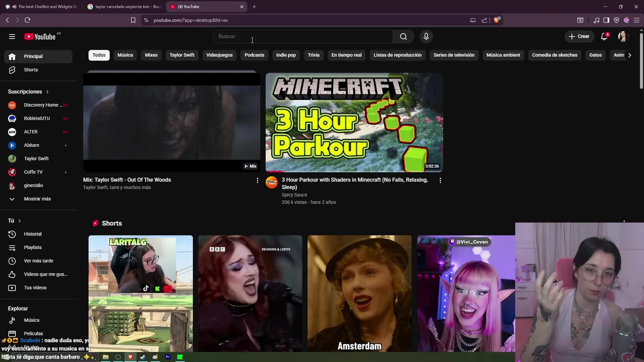Image resolution: width=644 pixels, height=362 pixels.
Task: Switch to the ChatBot and Widgets tab
Action: tap(42, 7)
